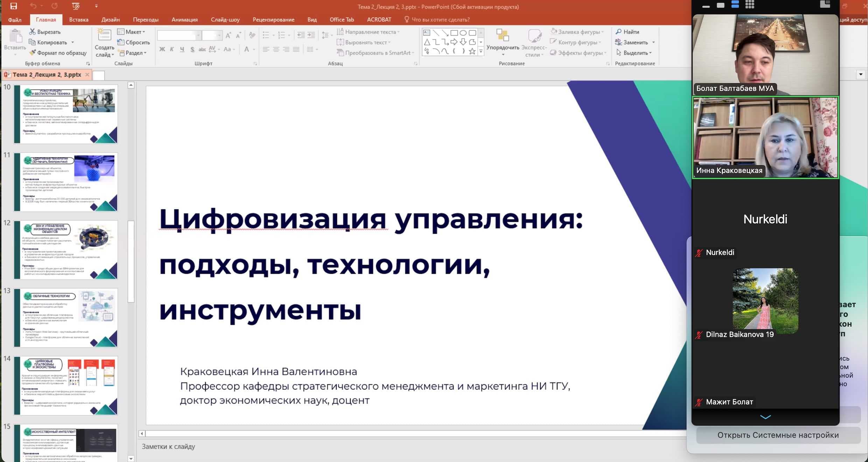Click Format Painter (Формат по образцу)
Image resolution: width=868 pixels, height=462 pixels.
pyautogui.click(x=58, y=53)
